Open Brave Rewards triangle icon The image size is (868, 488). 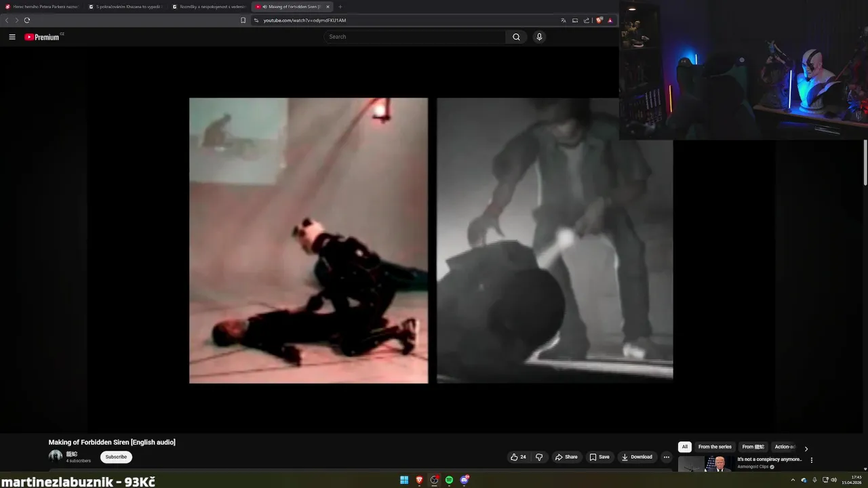click(x=610, y=20)
